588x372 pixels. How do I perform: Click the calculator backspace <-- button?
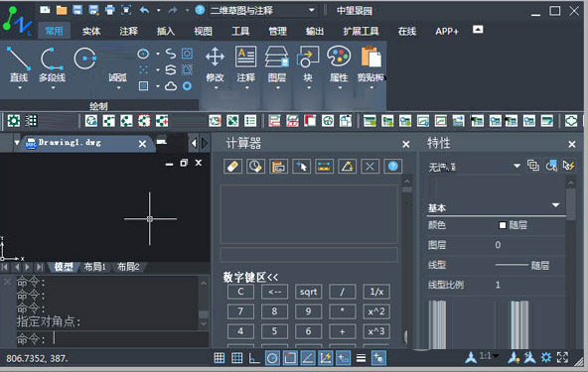[274, 292]
